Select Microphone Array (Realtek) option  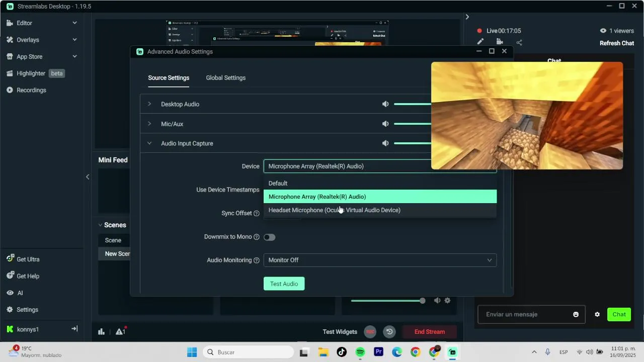tap(380, 197)
